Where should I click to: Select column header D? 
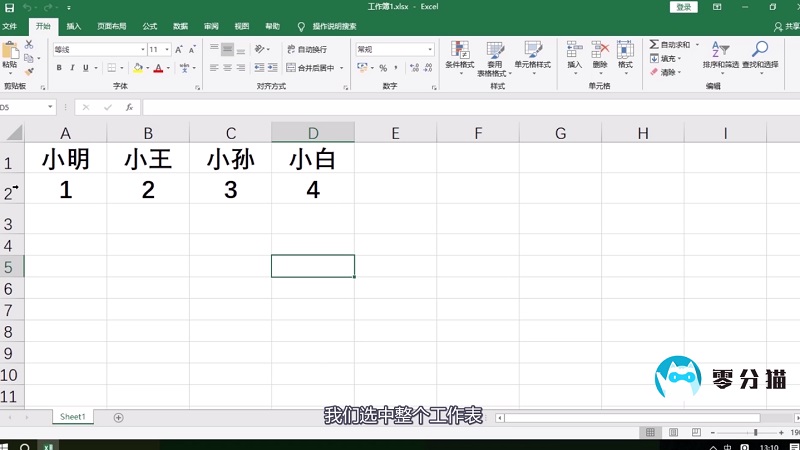coord(313,133)
